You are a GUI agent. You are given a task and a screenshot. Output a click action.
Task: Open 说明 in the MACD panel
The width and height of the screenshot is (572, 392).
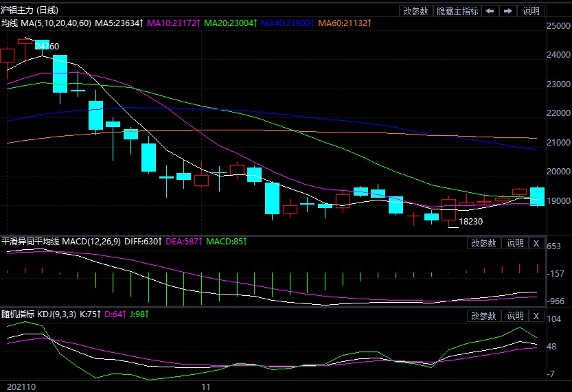515,243
